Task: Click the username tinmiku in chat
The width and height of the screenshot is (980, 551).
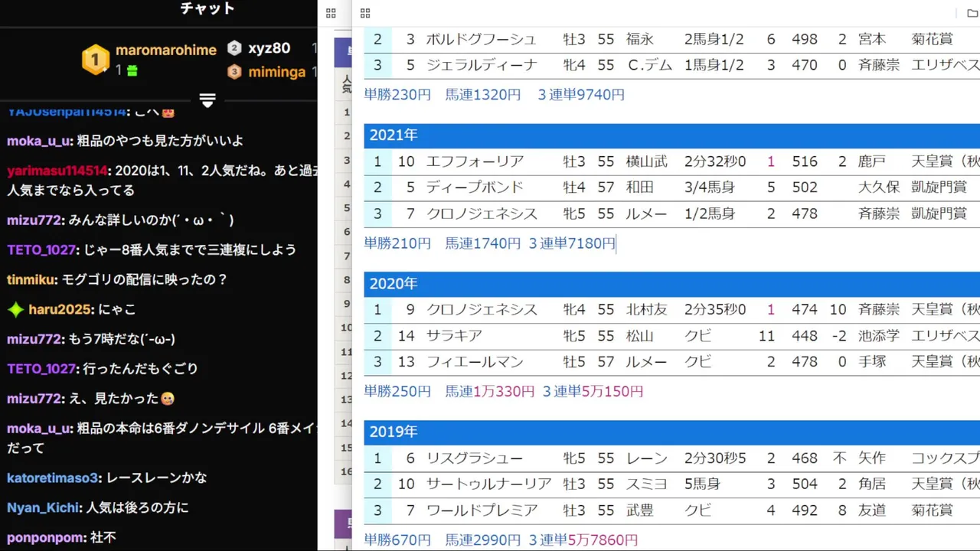Action: 31,279
